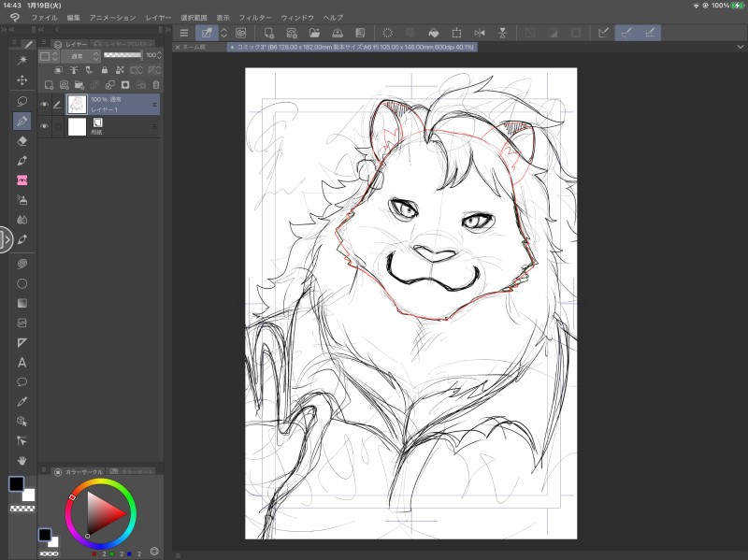Open the layer color palette dropdown
This screenshot has width=748, height=560.
[49, 56]
